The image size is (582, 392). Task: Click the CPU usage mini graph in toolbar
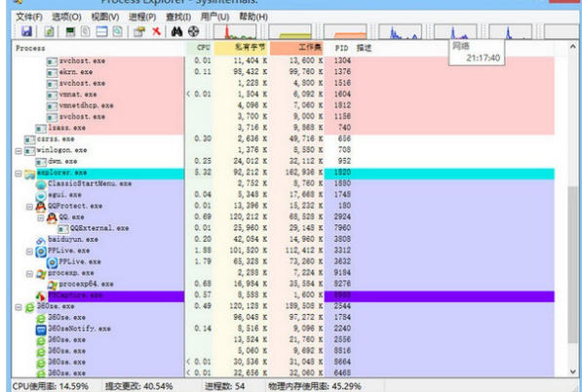(x=235, y=31)
